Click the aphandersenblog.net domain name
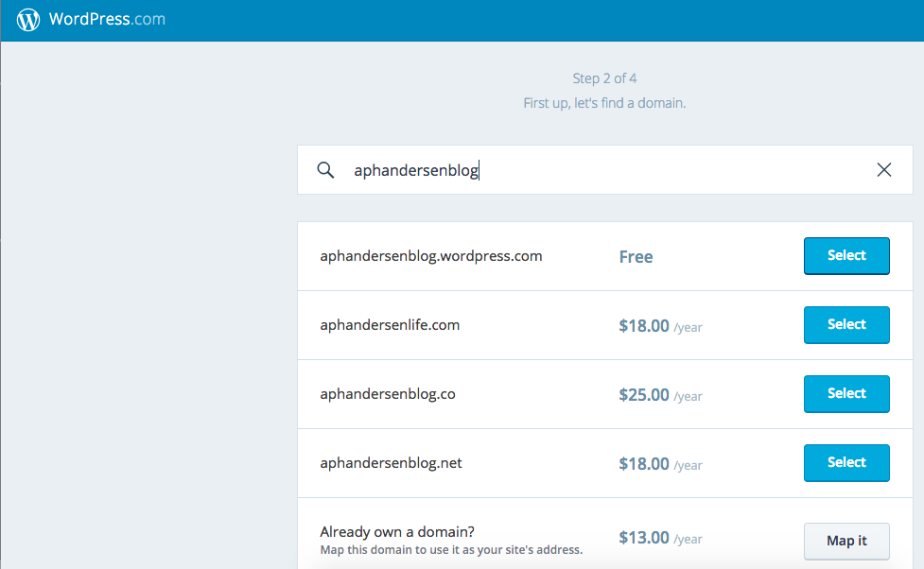This screenshot has width=924, height=569. 391,463
